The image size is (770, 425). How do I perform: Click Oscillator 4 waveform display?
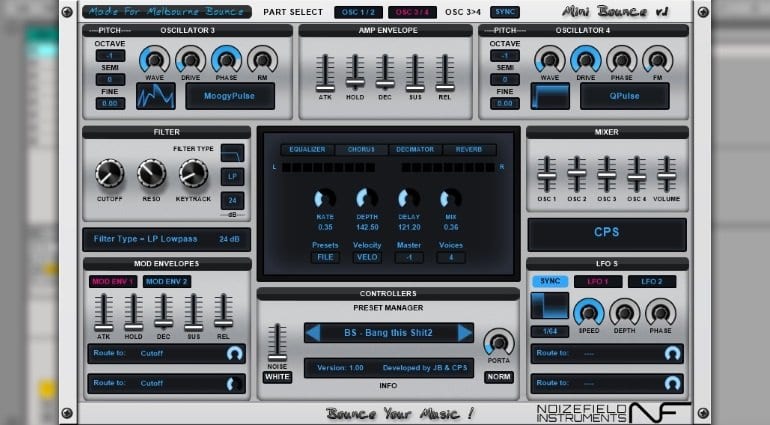(550, 96)
